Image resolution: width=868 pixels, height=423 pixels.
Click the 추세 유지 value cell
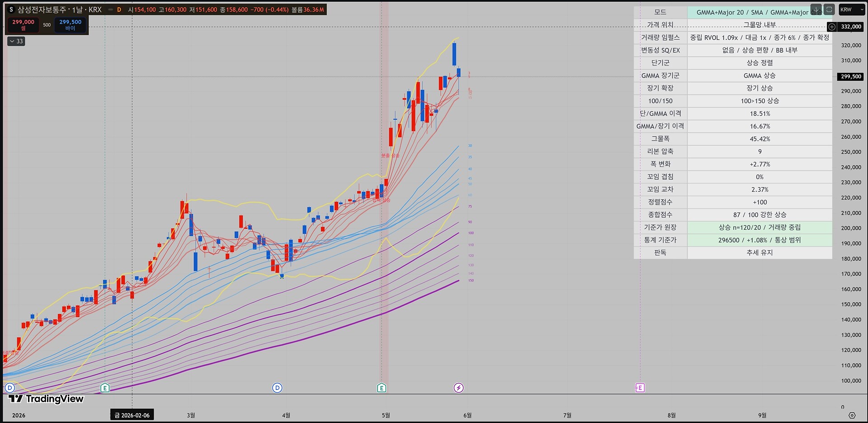click(x=759, y=253)
